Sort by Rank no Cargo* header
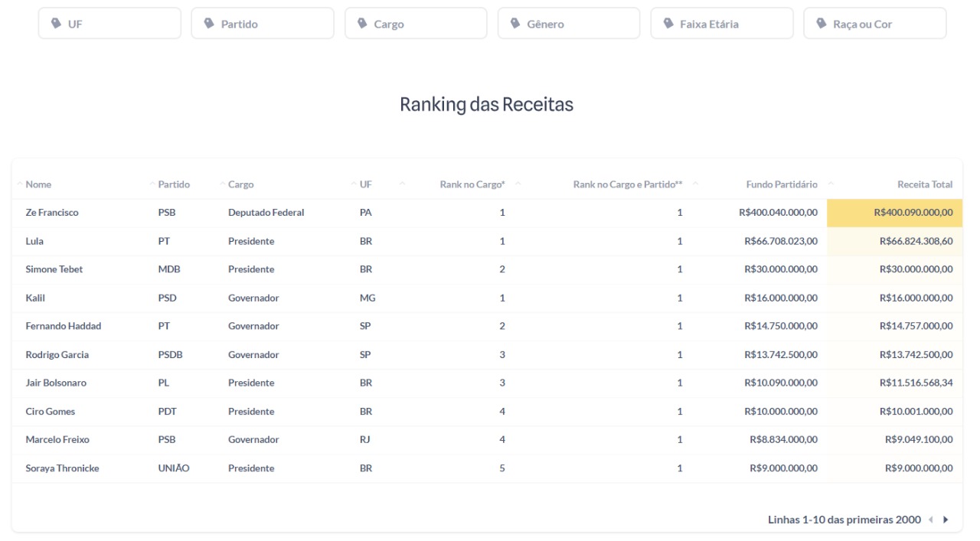This screenshot has height=541, width=980. point(472,184)
